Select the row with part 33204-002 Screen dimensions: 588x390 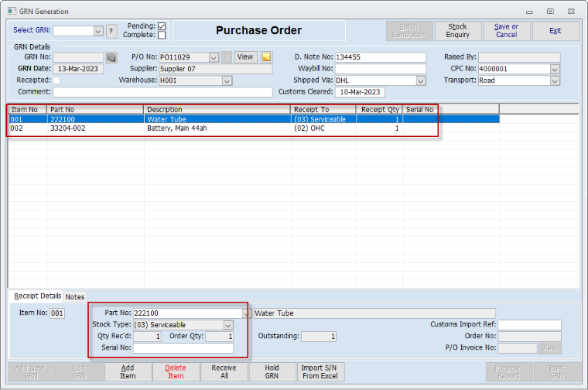(x=254, y=128)
